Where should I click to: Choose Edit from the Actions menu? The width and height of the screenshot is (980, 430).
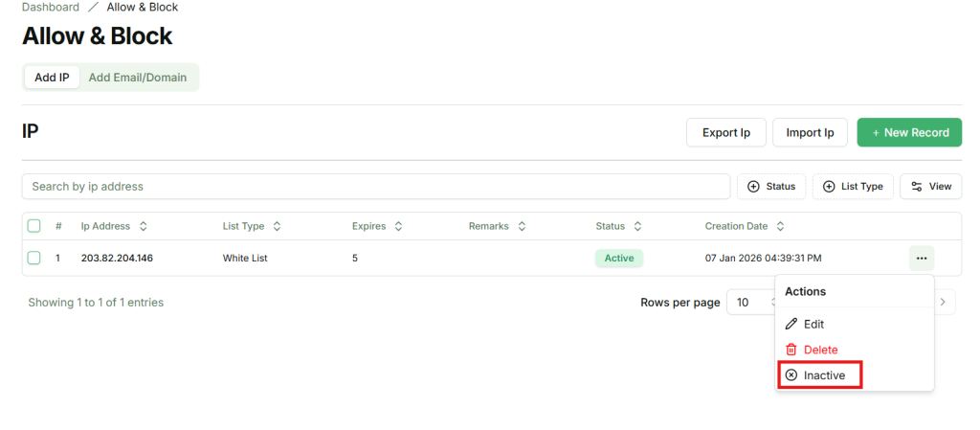pos(813,325)
